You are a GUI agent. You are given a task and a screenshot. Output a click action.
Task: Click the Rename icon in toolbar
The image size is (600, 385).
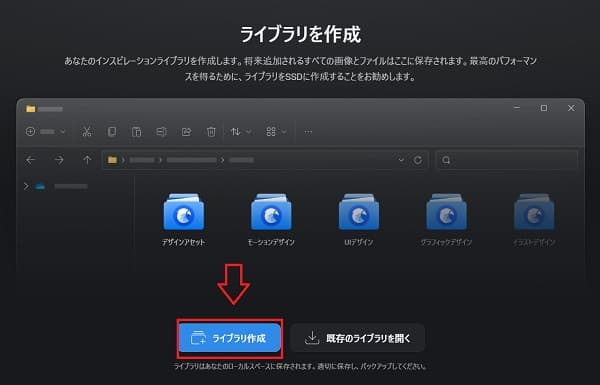pos(161,132)
